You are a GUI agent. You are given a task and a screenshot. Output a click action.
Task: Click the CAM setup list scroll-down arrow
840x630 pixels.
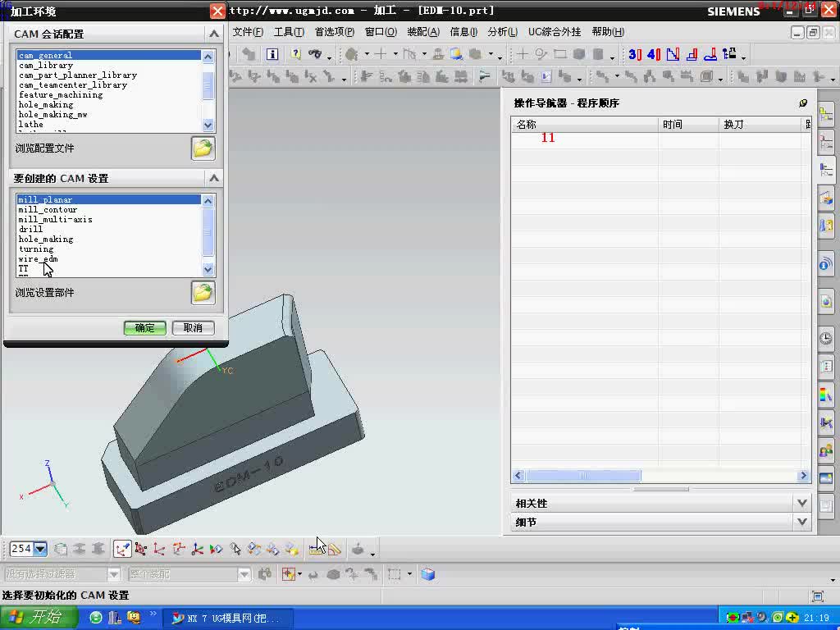click(208, 269)
